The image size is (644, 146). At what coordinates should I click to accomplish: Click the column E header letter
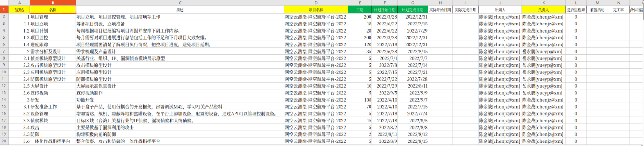(x=360, y=3)
